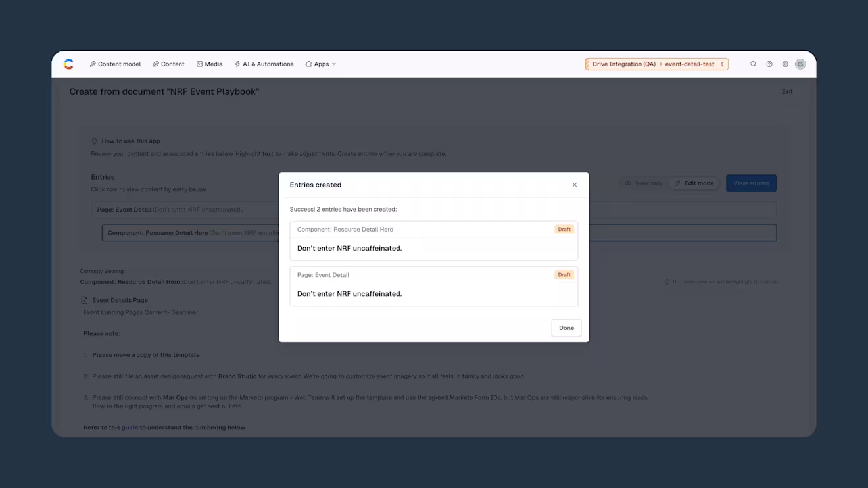Viewport: 868px width, 488px height.
Task: Open the help question mark icon
Action: [769, 64]
